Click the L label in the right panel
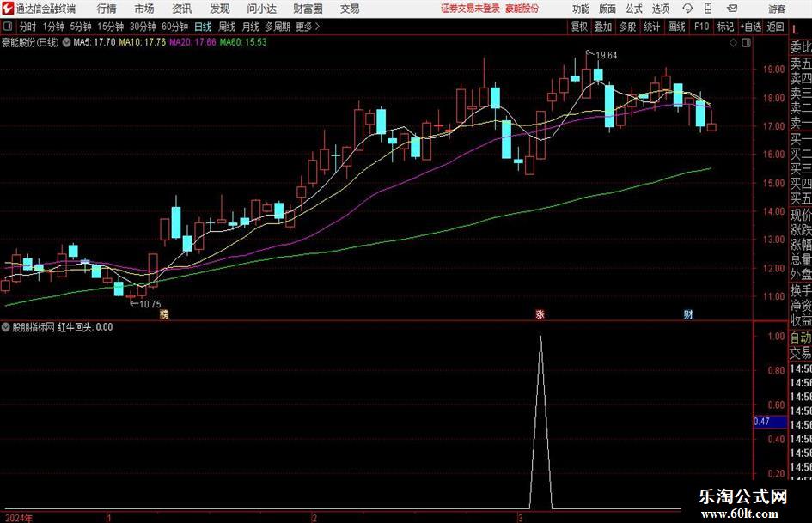The width and height of the screenshot is (812, 523). (795, 31)
